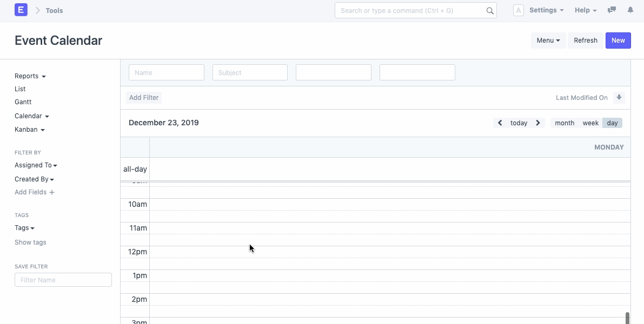Open the notifications bell icon

(630, 10)
